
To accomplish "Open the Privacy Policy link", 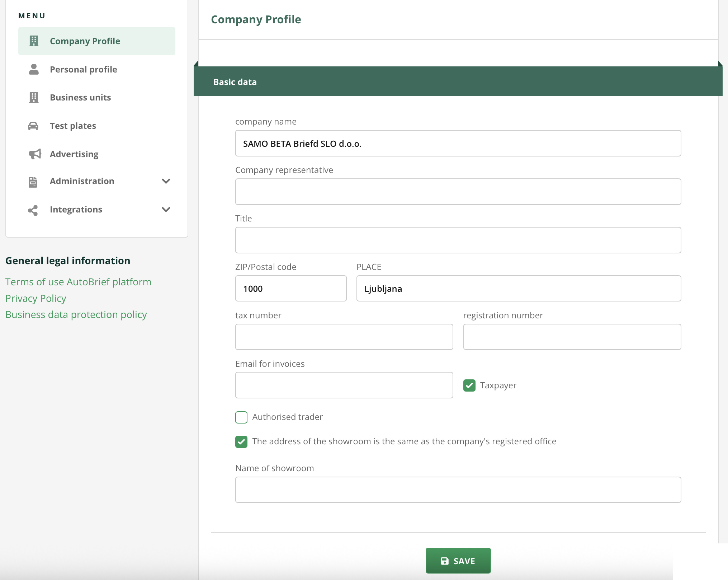I will [x=36, y=298].
